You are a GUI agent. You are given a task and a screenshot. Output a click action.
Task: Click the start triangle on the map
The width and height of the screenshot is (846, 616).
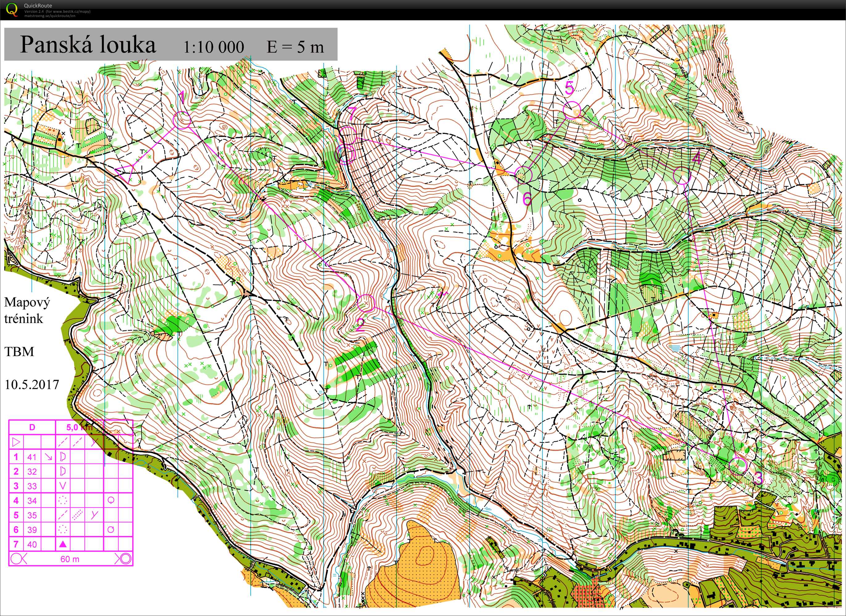click(126, 172)
